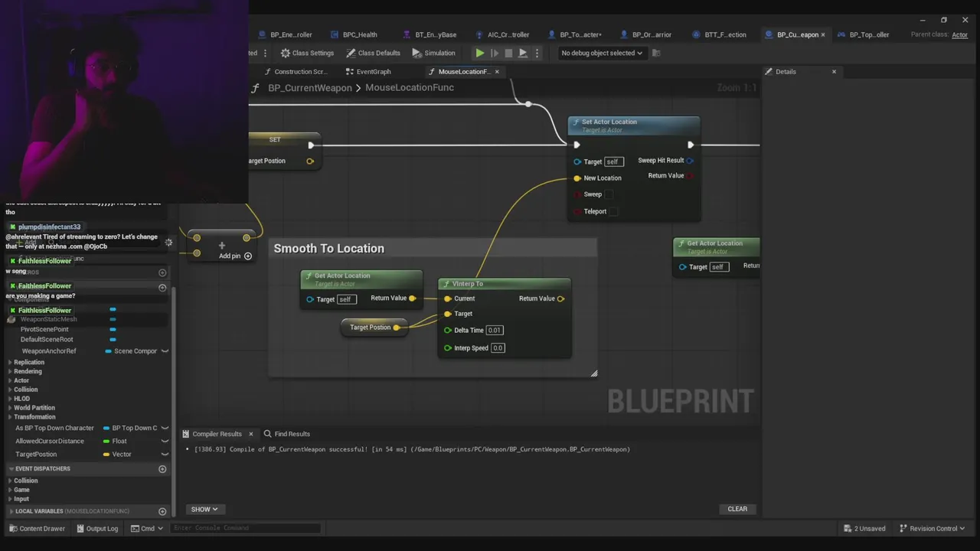Viewport: 980px width, 551px height.
Task: Click Set Actor Location exec output pin
Action: click(x=691, y=145)
